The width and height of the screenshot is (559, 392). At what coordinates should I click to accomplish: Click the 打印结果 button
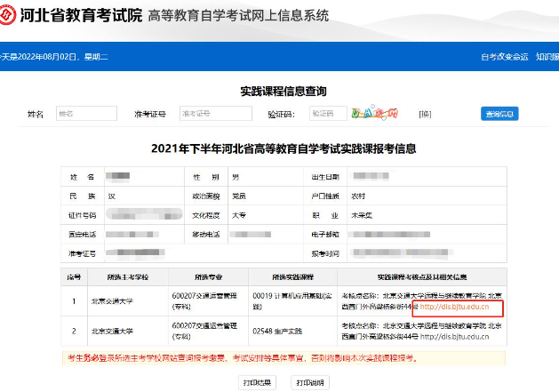click(257, 383)
